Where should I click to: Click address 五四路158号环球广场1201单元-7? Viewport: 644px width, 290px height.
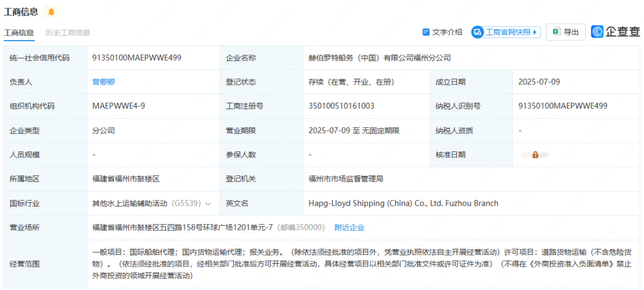216,227
